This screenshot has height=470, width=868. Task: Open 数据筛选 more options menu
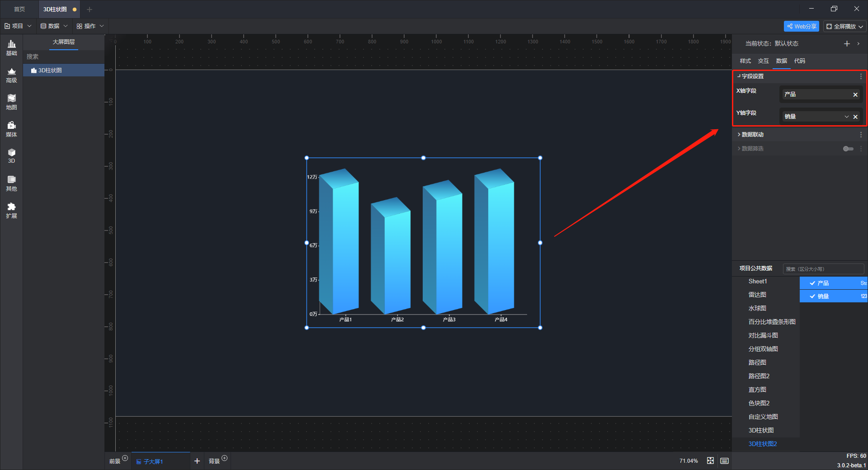click(x=861, y=149)
